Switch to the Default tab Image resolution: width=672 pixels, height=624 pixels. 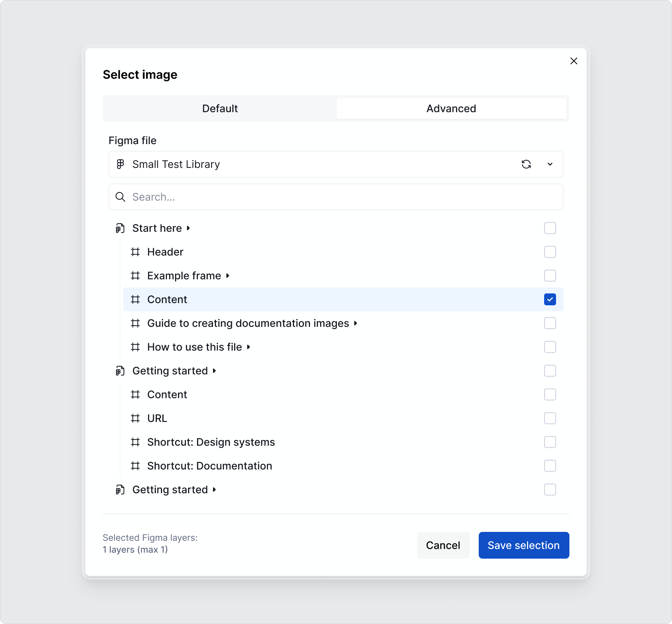pyautogui.click(x=220, y=108)
